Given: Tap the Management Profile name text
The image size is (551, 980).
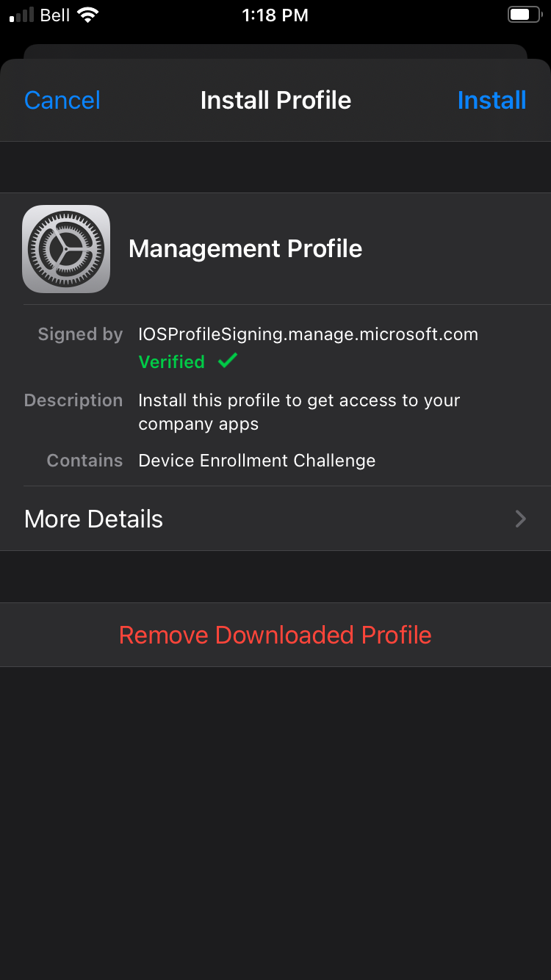Looking at the screenshot, I should click(x=245, y=249).
